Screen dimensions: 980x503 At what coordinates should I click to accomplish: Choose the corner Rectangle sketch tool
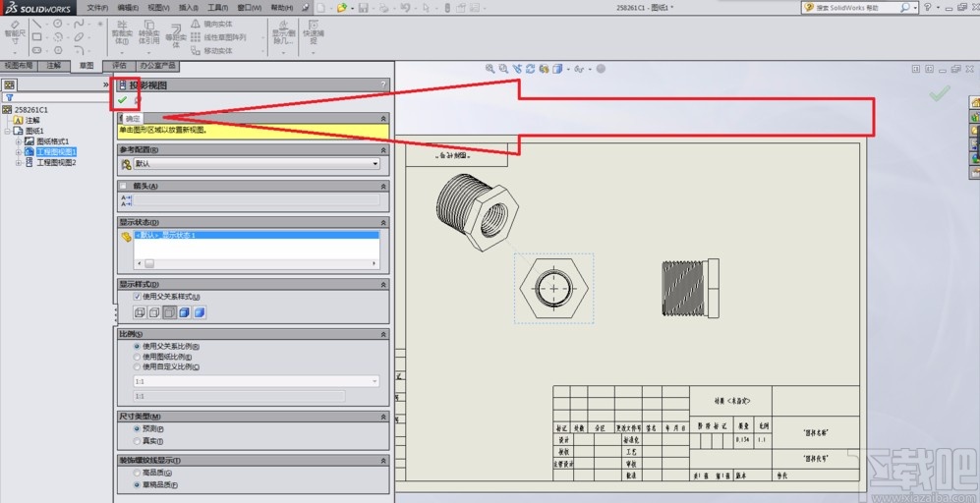point(37,37)
